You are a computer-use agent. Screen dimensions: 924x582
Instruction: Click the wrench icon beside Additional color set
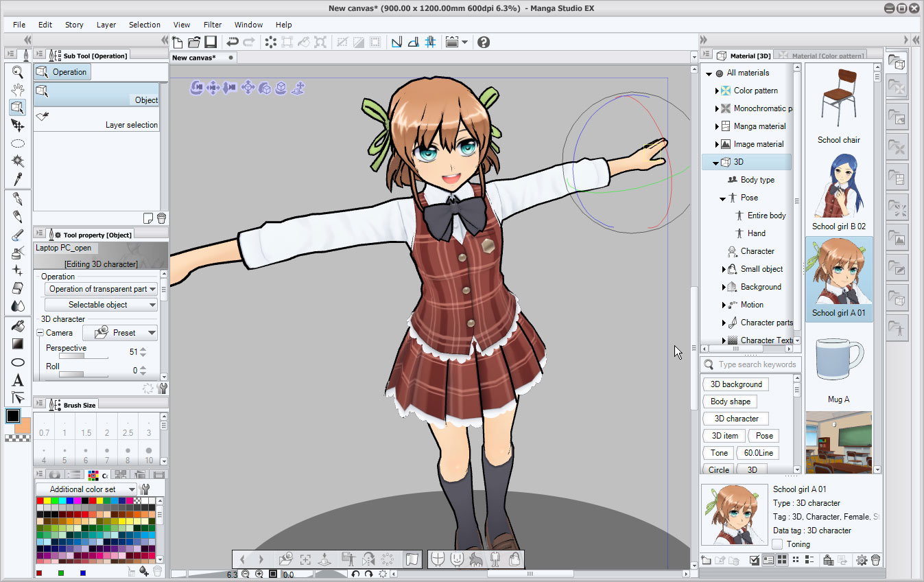tap(145, 489)
